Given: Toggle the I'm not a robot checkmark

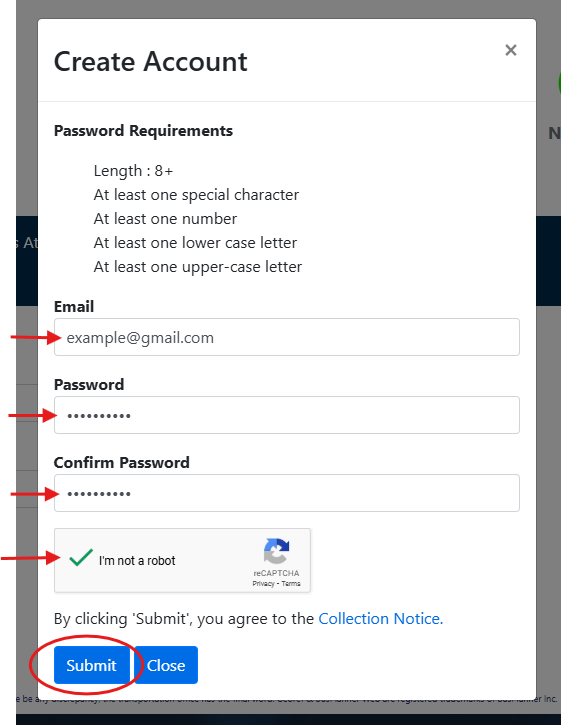Looking at the screenshot, I should (81, 558).
